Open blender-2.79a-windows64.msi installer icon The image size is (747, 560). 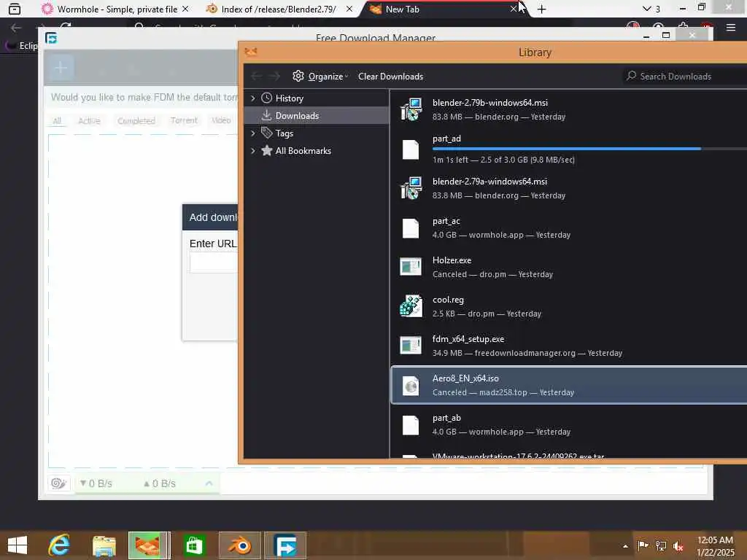pos(411,188)
